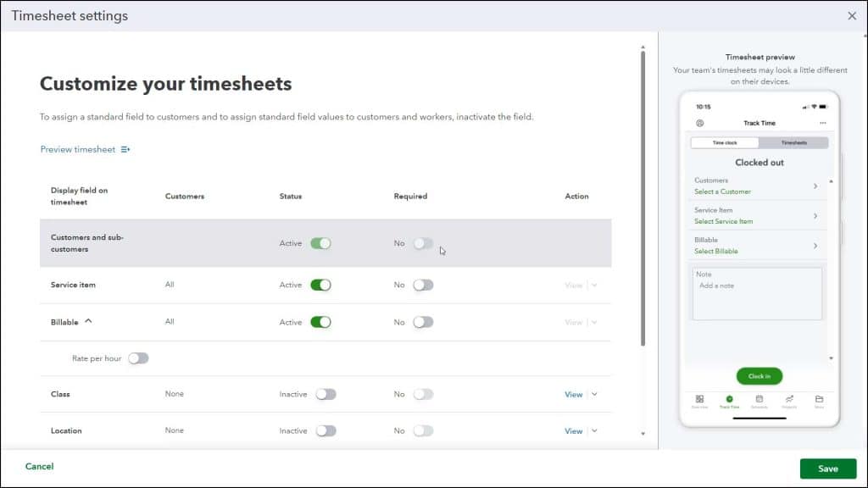Viewport: 868px width, 488px height.
Task: Toggle Required off for Customers and sub-customers
Action: click(x=424, y=243)
